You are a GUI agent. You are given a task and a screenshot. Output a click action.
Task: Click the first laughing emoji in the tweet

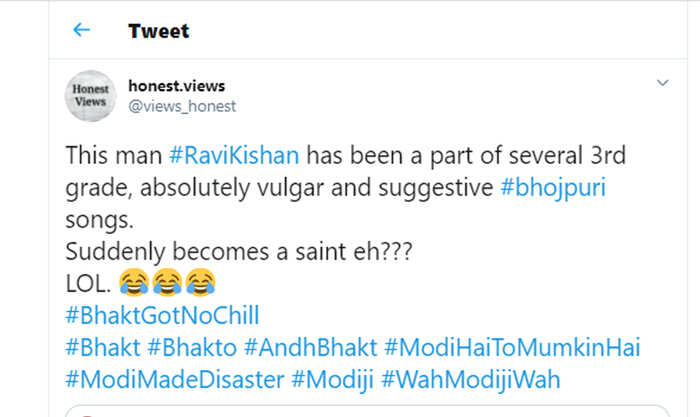coord(134,282)
